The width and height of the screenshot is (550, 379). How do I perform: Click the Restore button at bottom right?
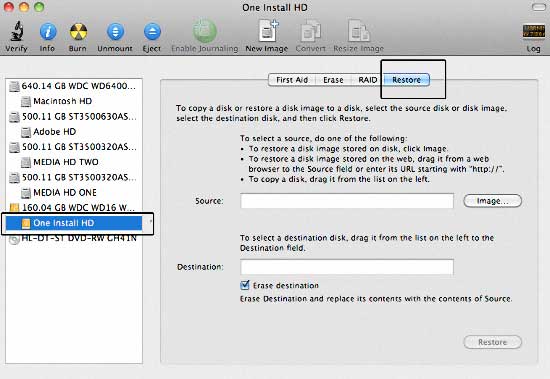492,342
